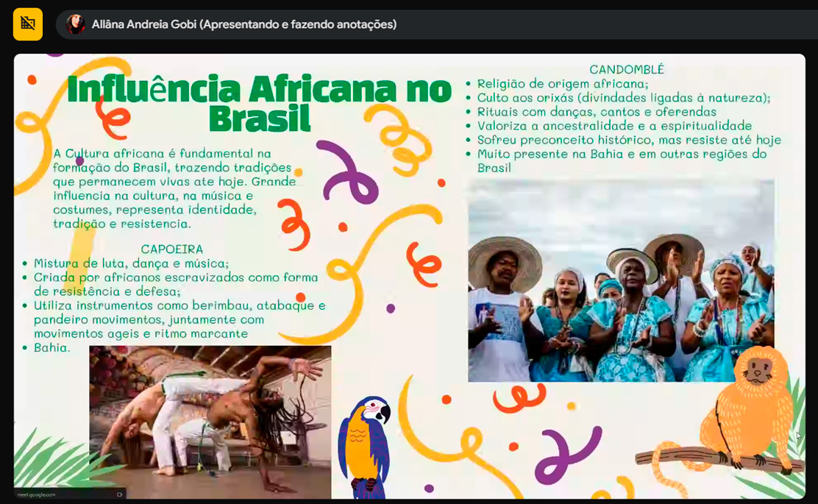Image resolution: width=818 pixels, height=504 pixels.
Task: Select the presenter name label in top bar
Action: click(x=243, y=24)
